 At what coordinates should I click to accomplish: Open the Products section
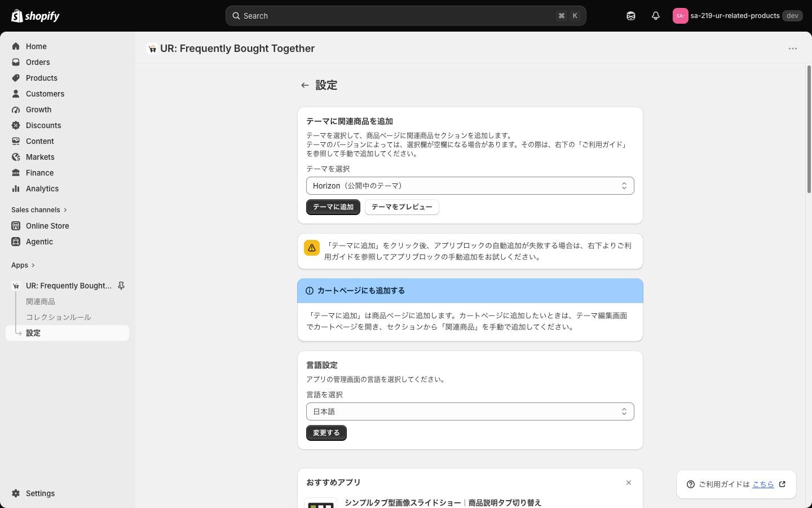(x=67, y=78)
